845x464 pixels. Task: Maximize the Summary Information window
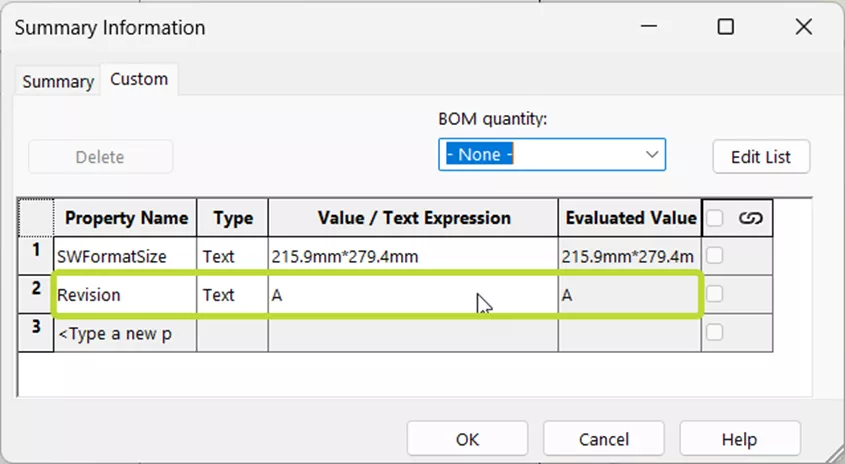click(x=726, y=27)
